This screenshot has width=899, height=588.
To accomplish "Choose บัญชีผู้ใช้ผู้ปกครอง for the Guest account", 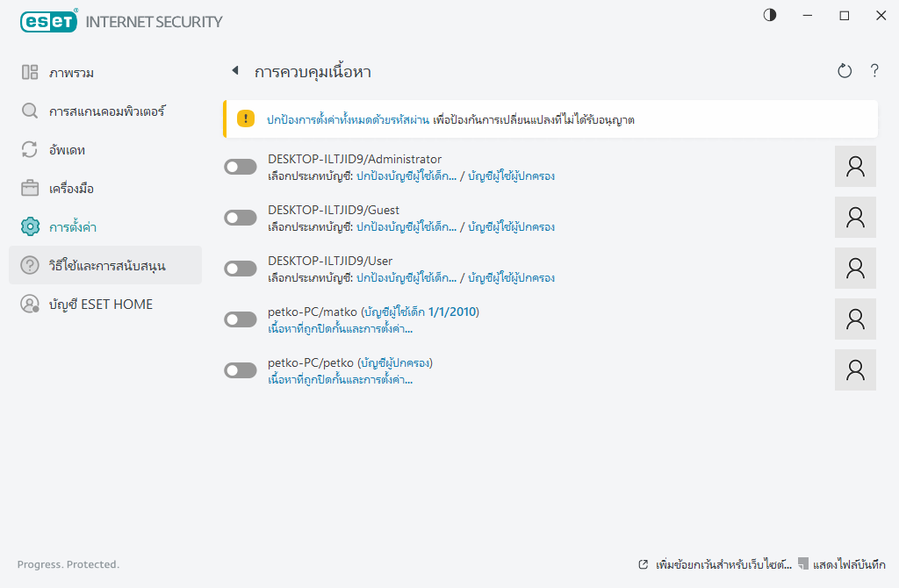I will coord(511,227).
